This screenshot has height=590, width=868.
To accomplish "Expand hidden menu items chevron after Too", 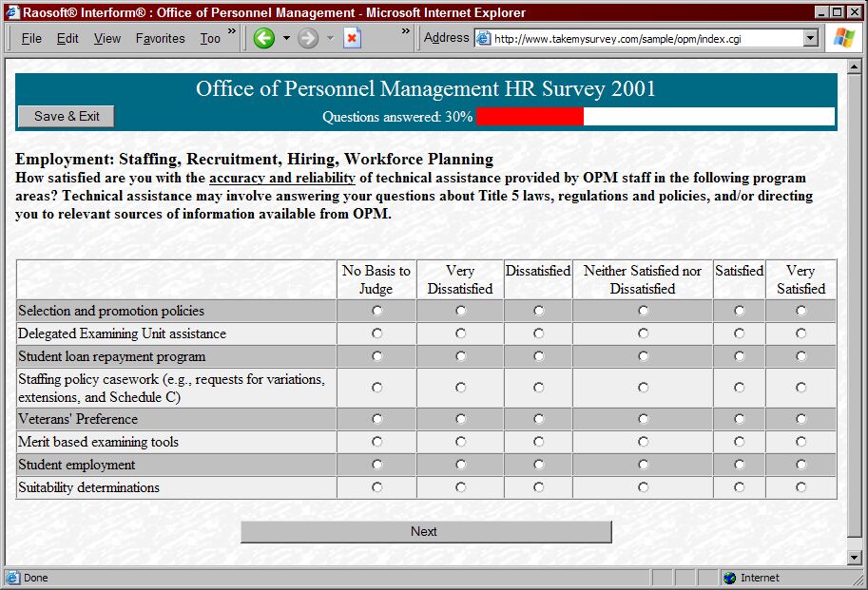I will (232, 31).
